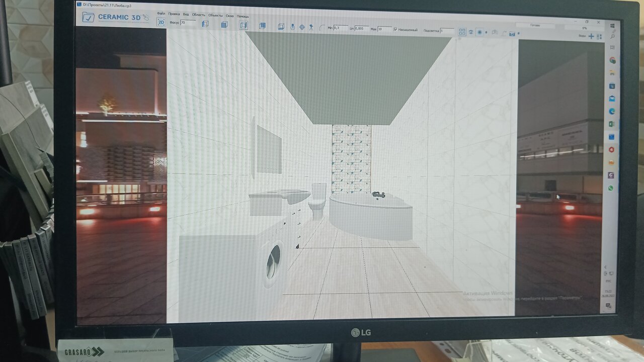Click the clock on the taskbar
Screen dimensions: 644x362
[x=608, y=293]
